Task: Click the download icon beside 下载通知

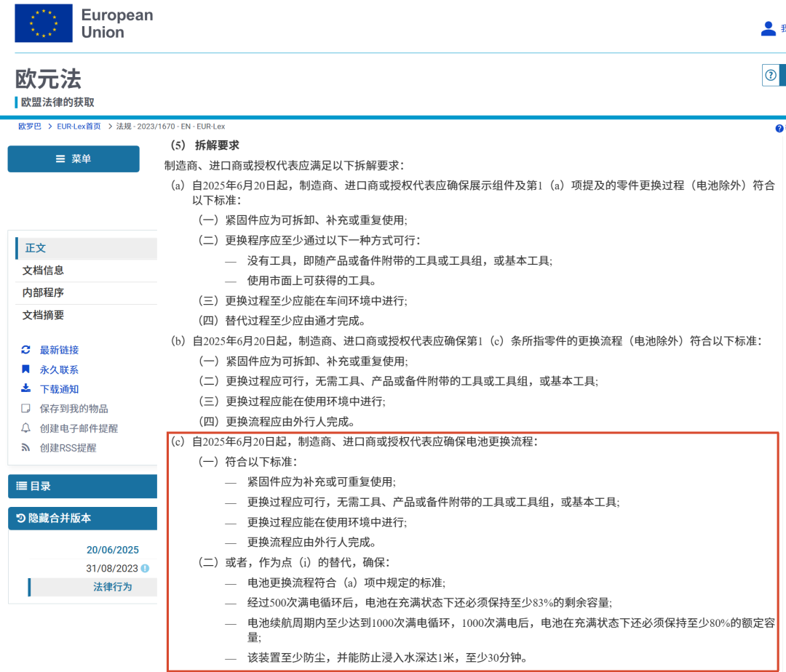Action: 24,388
